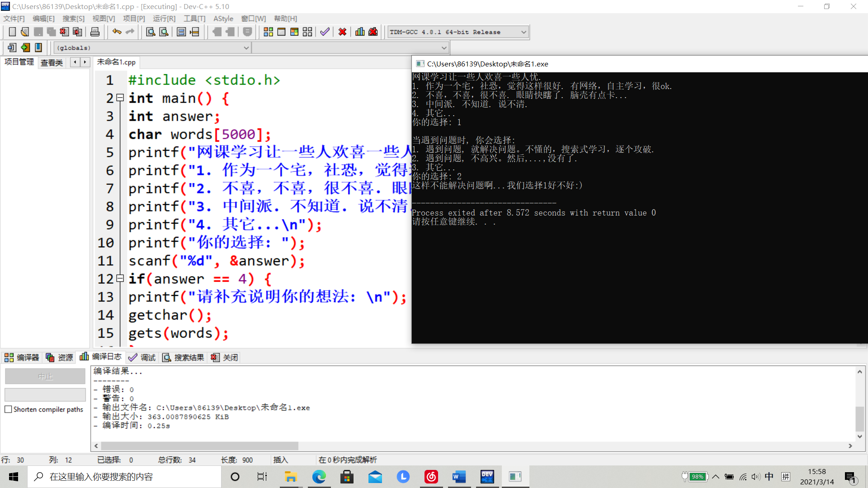Click the Compile four-squares icon
Viewport: 868px width, 488px height.
[268, 32]
